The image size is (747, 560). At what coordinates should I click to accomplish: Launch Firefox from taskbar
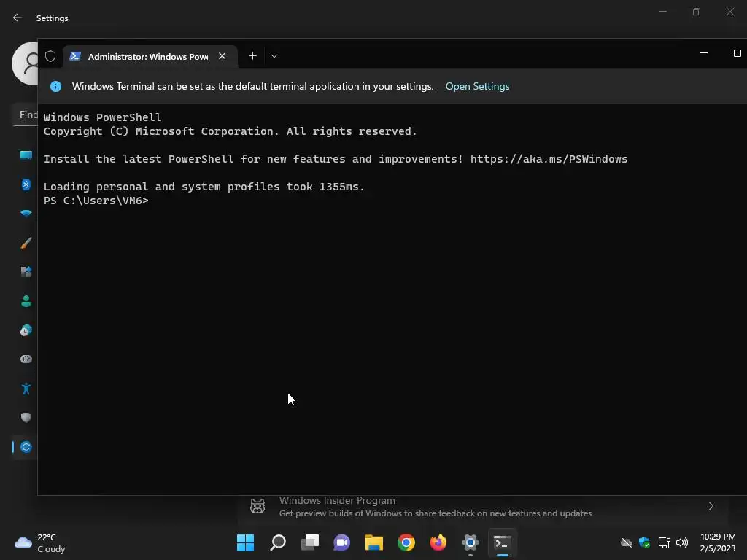coord(438,542)
